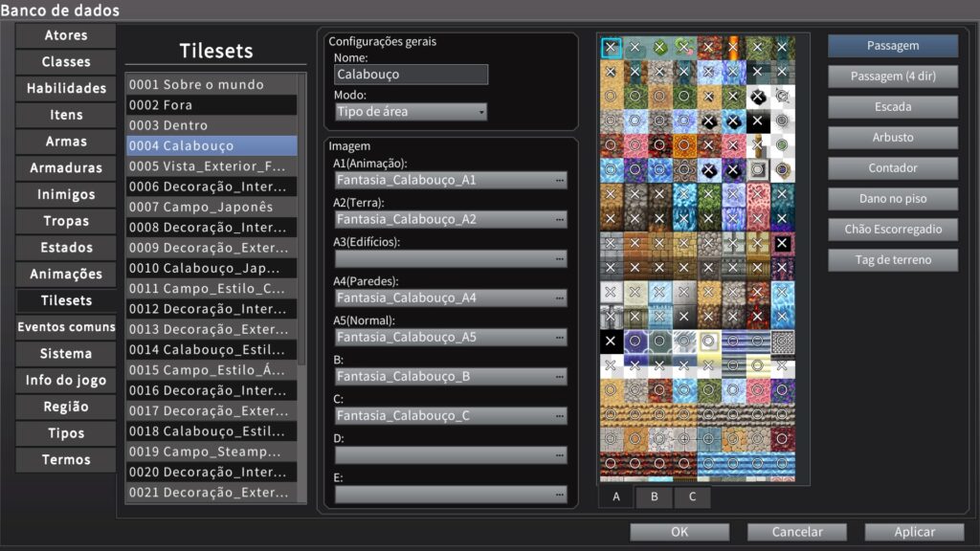Open the Atores database tab
Viewport: 980px width, 551px height.
pyautogui.click(x=66, y=35)
